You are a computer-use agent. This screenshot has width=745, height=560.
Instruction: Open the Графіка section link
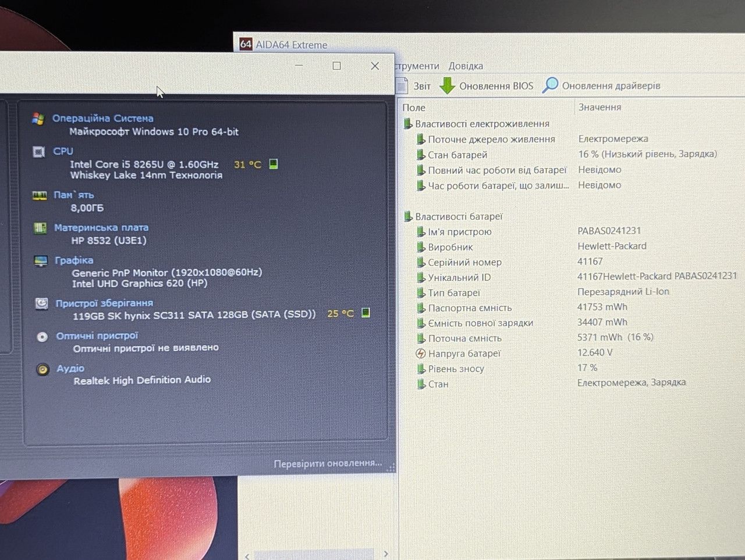74,260
